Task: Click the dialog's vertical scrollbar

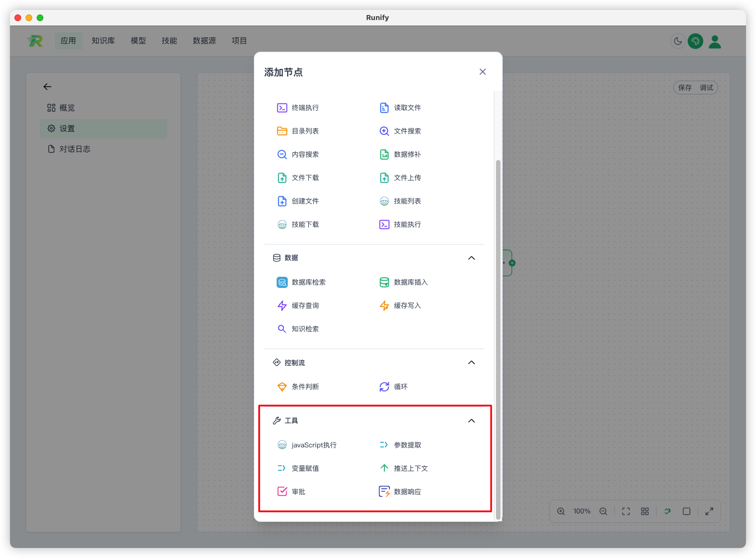Action: [x=498, y=339]
